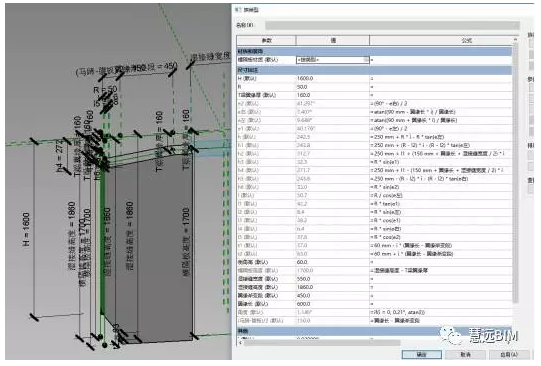
Task: Click the R parameter value field 50.0
Action: (333, 87)
